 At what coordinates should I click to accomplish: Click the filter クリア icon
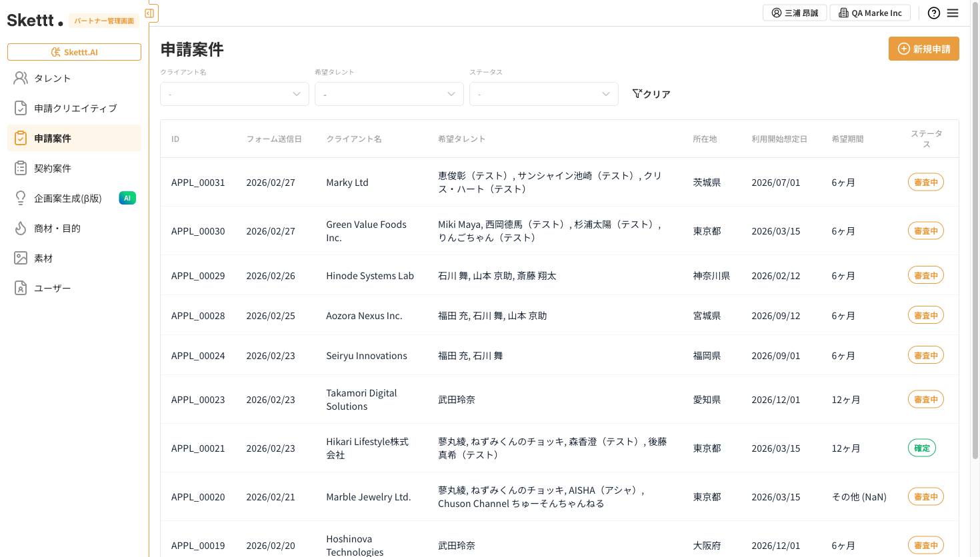637,94
